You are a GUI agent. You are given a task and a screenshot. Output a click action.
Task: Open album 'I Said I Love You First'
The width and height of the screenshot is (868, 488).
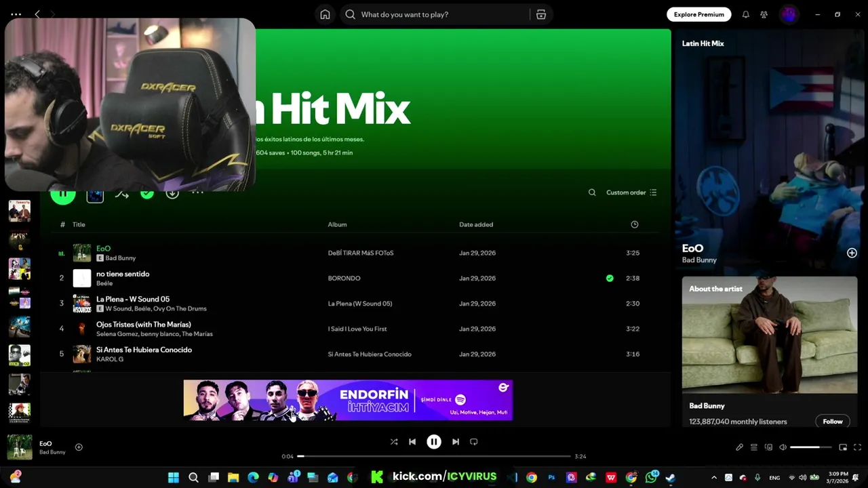[357, 329]
